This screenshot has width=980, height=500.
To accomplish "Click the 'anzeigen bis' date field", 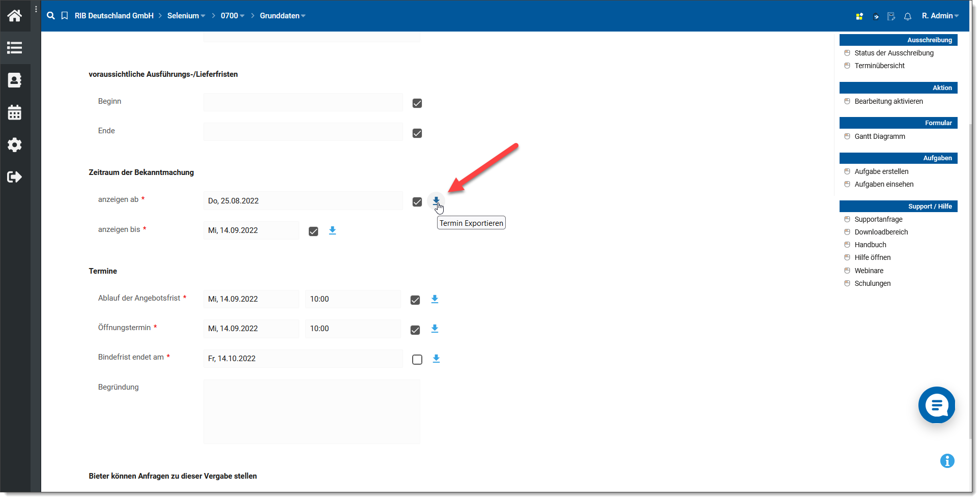I will coord(251,230).
